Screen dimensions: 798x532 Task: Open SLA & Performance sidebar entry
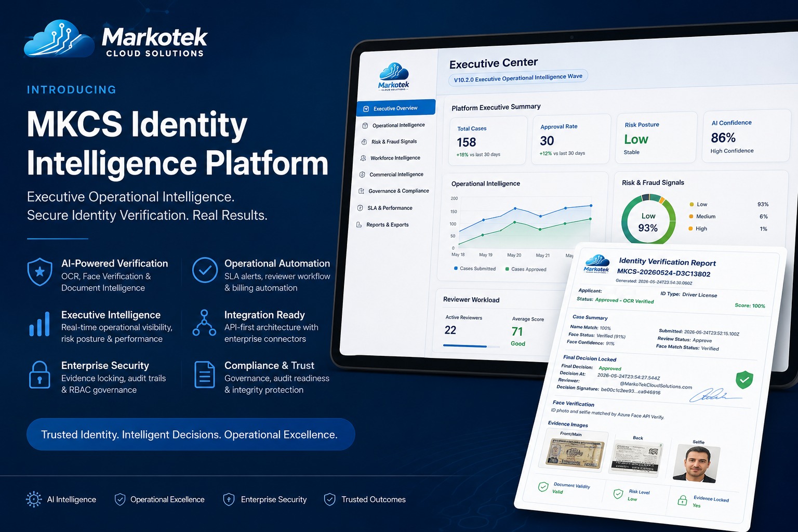pyautogui.click(x=385, y=208)
